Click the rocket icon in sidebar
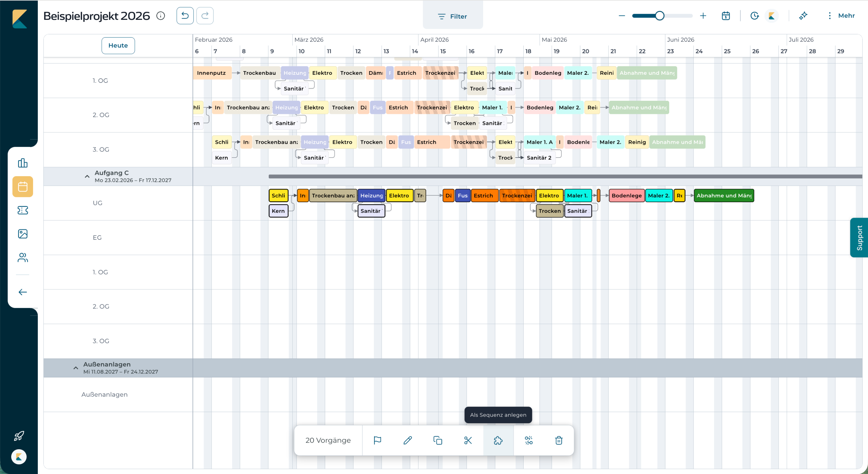This screenshot has height=474, width=868. pos(19,436)
